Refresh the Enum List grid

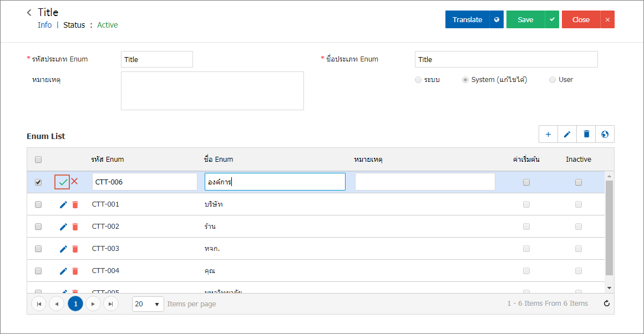pos(607,304)
